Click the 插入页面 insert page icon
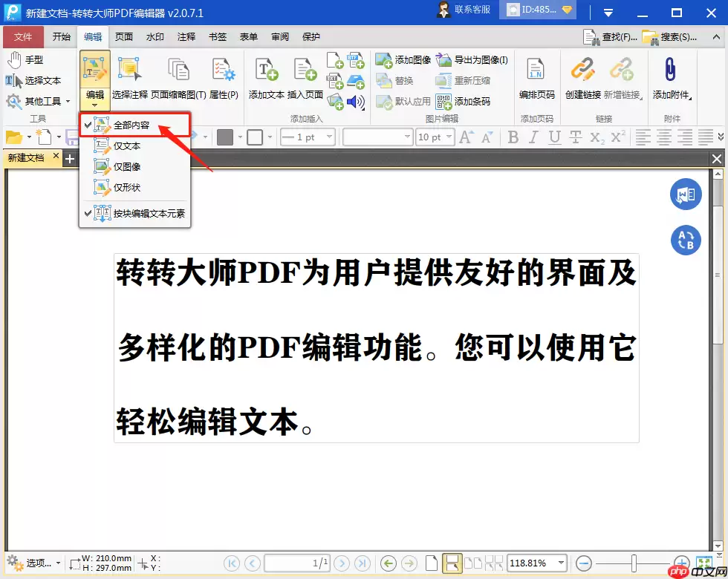This screenshot has width=728, height=579. (305, 78)
